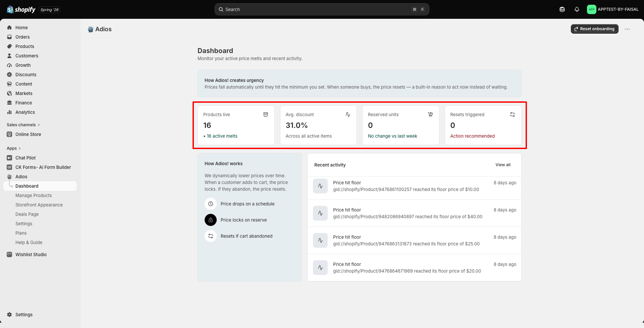
Task: Click the Content icon in sidebar
Action: click(x=9, y=84)
